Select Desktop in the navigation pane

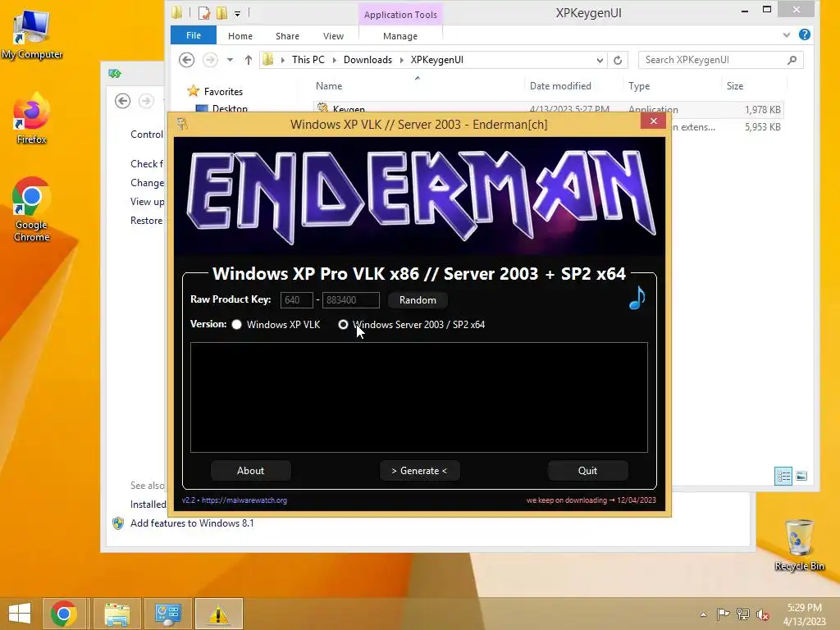(230, 109)
